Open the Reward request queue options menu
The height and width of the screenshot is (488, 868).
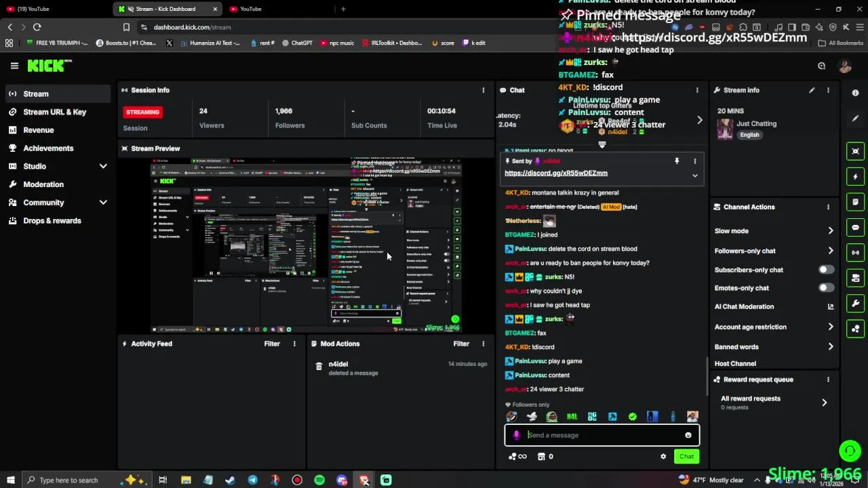click(x=828, y=380)
